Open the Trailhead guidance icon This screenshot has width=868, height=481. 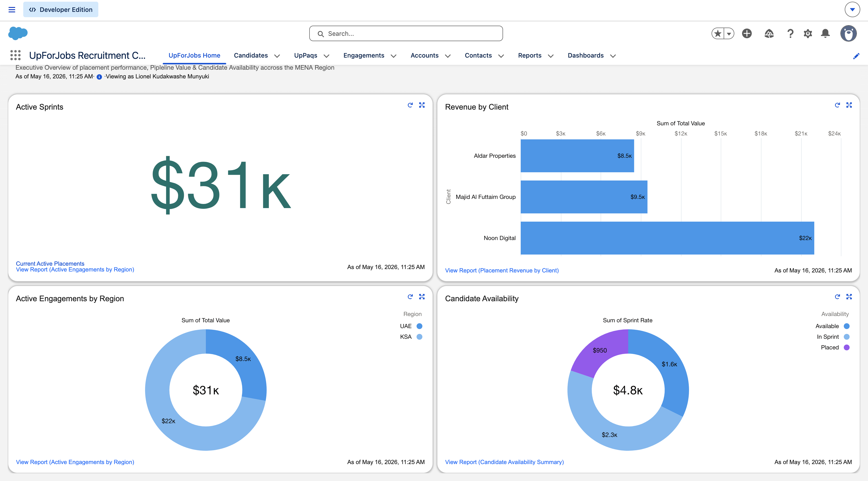pos(769,33)
